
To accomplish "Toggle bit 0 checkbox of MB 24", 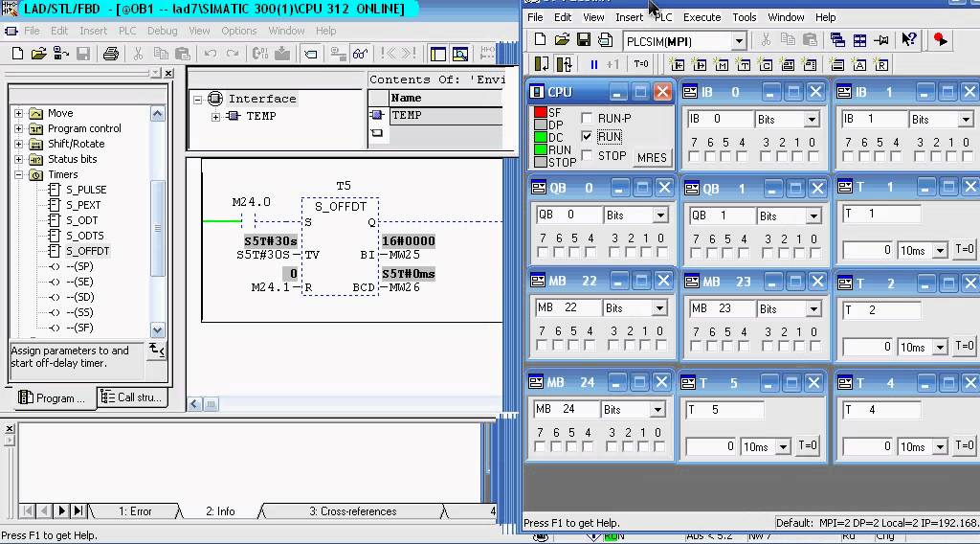I will (658, 446).
